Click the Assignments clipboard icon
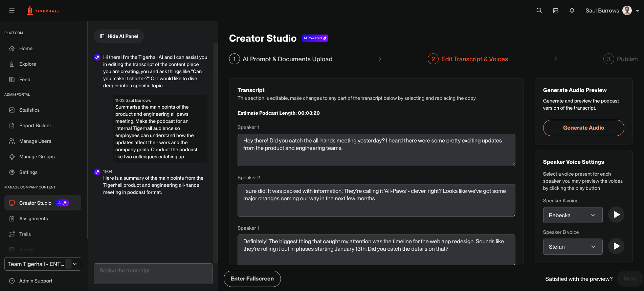 [x=12, y=219]
